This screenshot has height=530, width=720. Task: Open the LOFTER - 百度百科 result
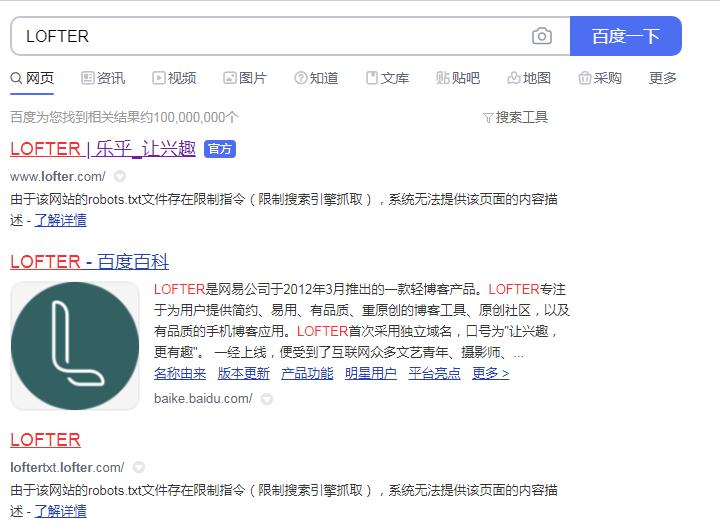tap(90, 262)
